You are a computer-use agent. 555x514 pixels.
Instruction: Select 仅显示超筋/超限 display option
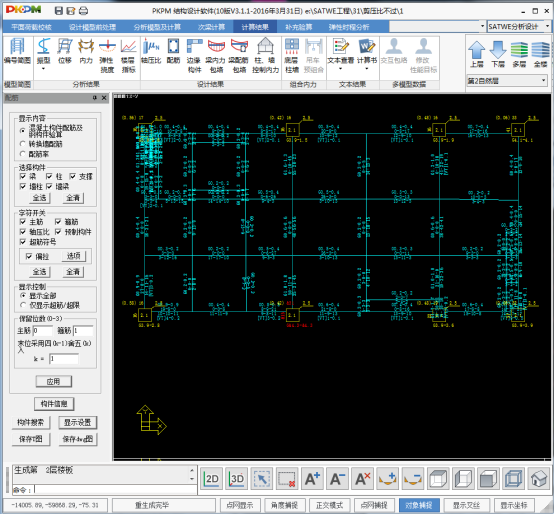coord(23,305)
